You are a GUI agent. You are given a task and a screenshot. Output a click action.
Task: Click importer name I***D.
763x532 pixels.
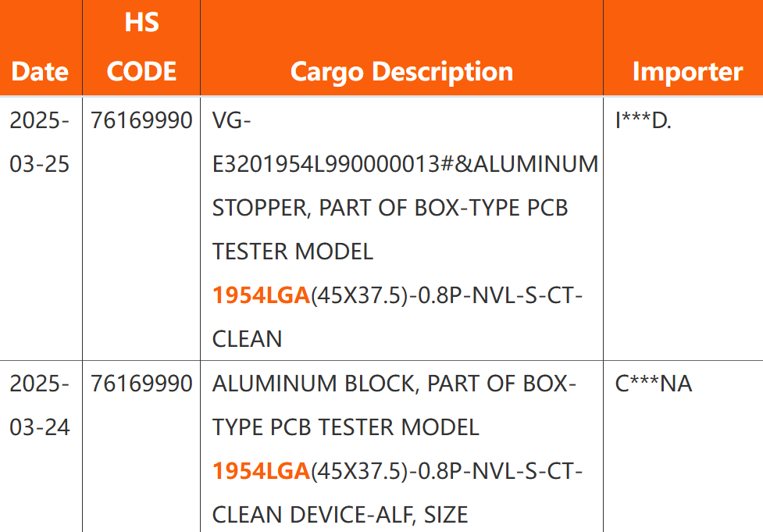(x=643, y=120)
